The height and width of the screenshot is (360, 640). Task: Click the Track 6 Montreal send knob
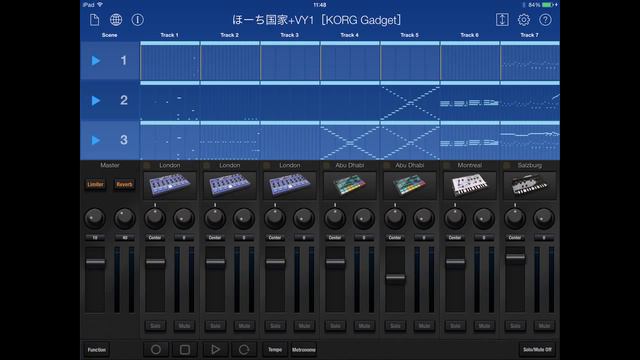pyautogui.click(x=484, y=218)
